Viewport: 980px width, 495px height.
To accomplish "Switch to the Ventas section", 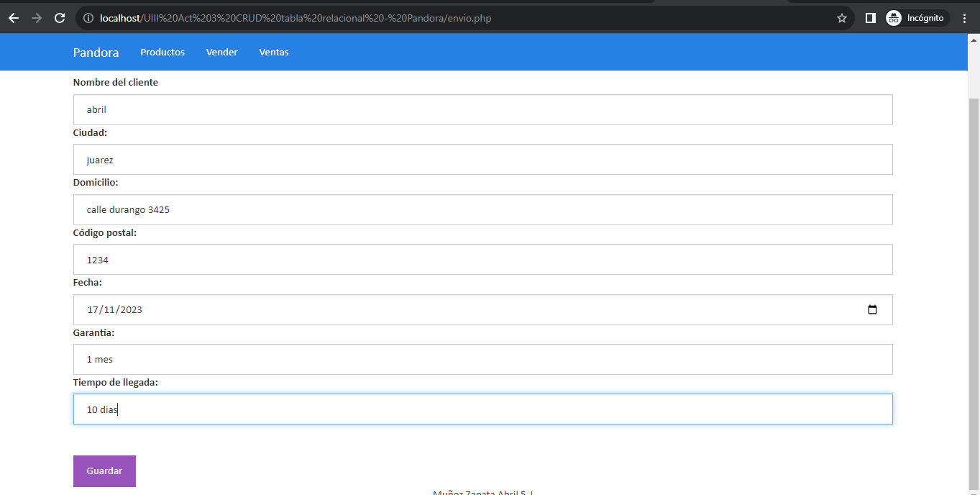I will tap(274, 52).
